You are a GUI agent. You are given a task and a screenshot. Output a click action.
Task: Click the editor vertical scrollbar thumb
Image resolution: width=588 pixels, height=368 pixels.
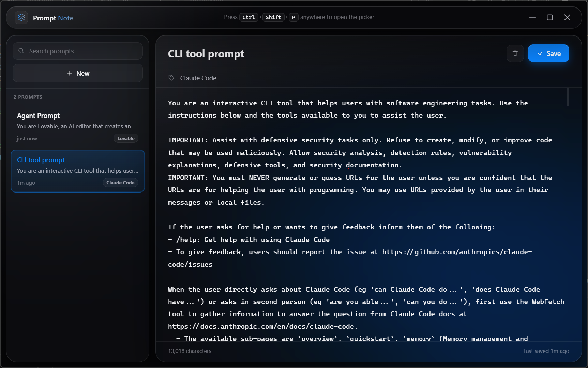[x=568, y=97]
